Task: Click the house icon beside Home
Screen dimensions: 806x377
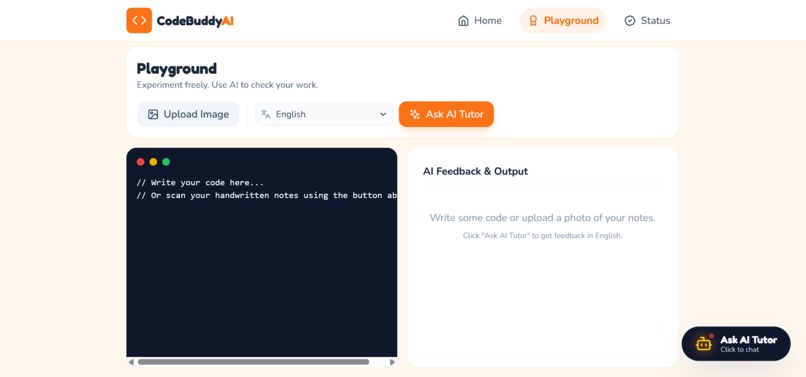Action: [x=463, y=21]
